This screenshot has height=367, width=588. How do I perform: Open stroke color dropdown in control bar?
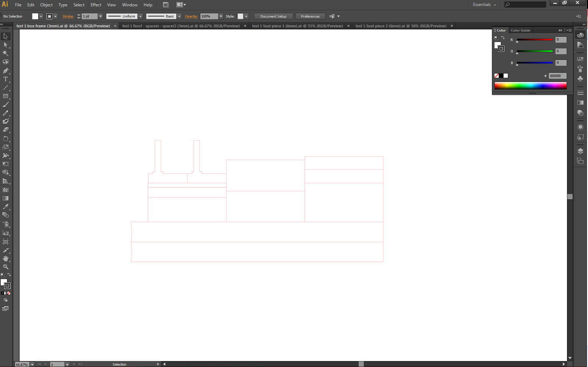click(x=55, y=16)
